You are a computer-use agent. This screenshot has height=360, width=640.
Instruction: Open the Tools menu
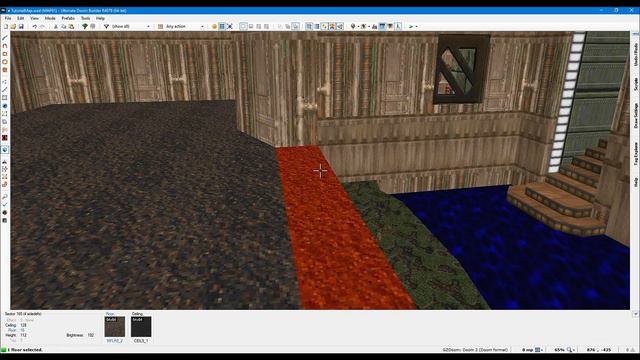pos(85,18)
